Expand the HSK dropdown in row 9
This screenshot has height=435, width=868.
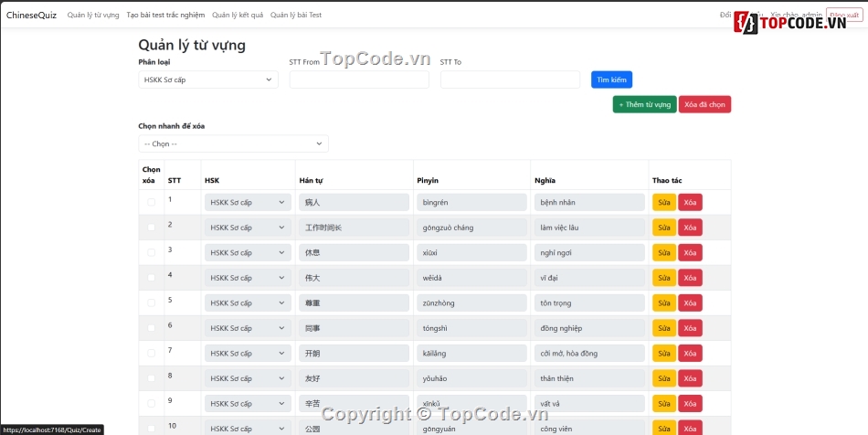248,404
